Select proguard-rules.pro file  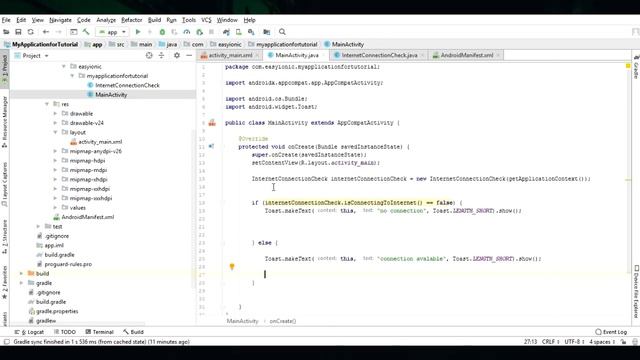[x=68, y=264]
